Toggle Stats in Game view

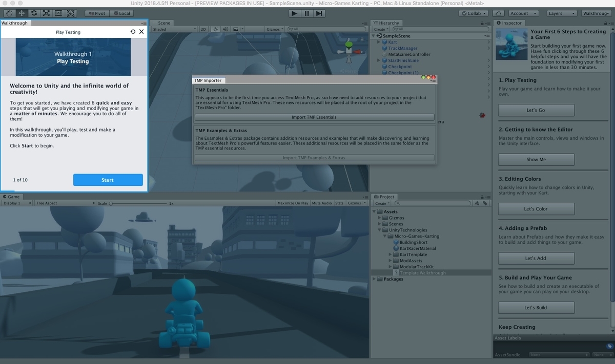[x=339, y=203]
